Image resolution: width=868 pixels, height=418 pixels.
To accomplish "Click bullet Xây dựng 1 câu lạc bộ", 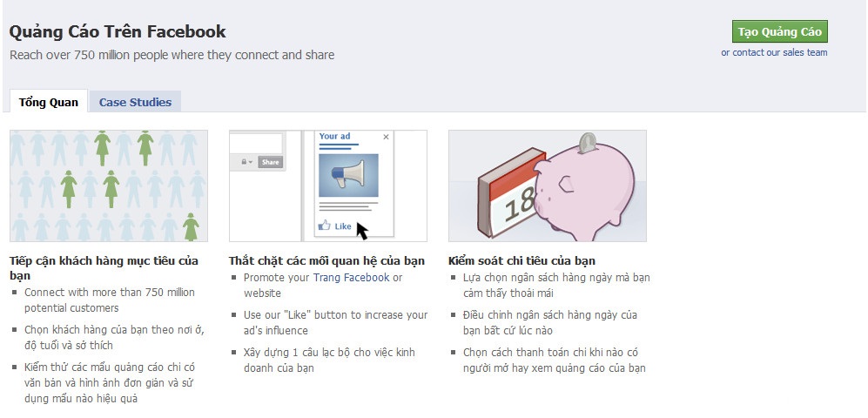I will click(x=329, y=360).
